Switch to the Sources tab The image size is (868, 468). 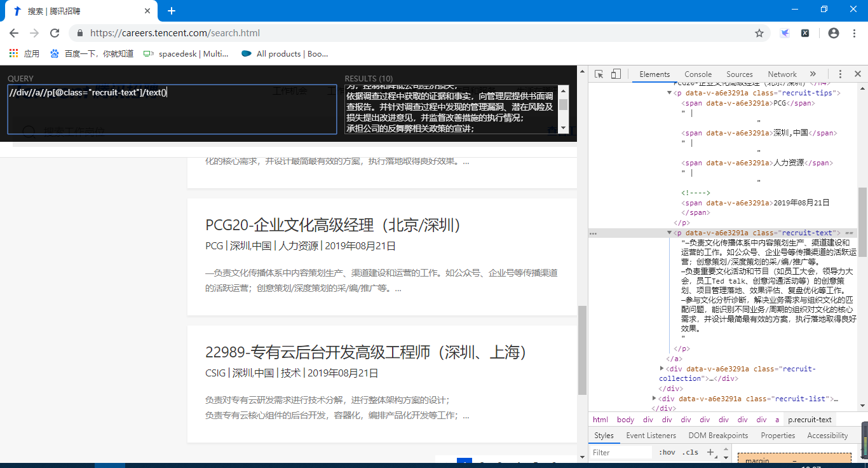[740, 74]
